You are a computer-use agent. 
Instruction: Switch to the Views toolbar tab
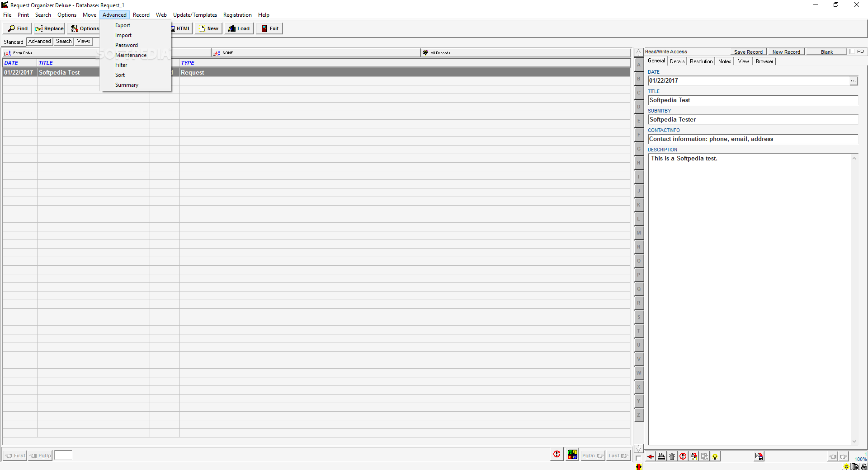click(x=84, y=41)
